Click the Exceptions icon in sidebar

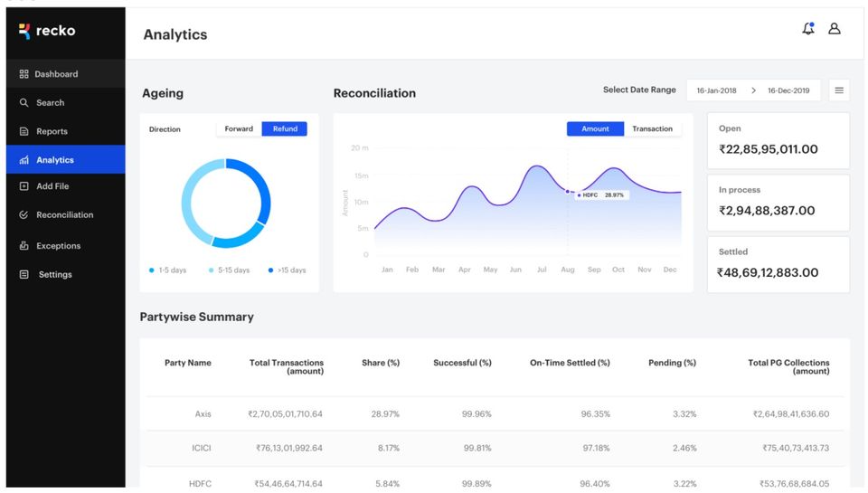point(24,246)
